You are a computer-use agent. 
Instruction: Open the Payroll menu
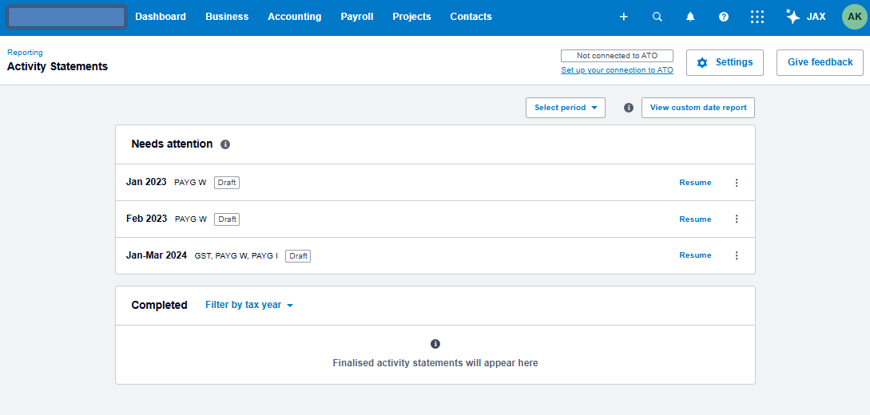(357, 17)
